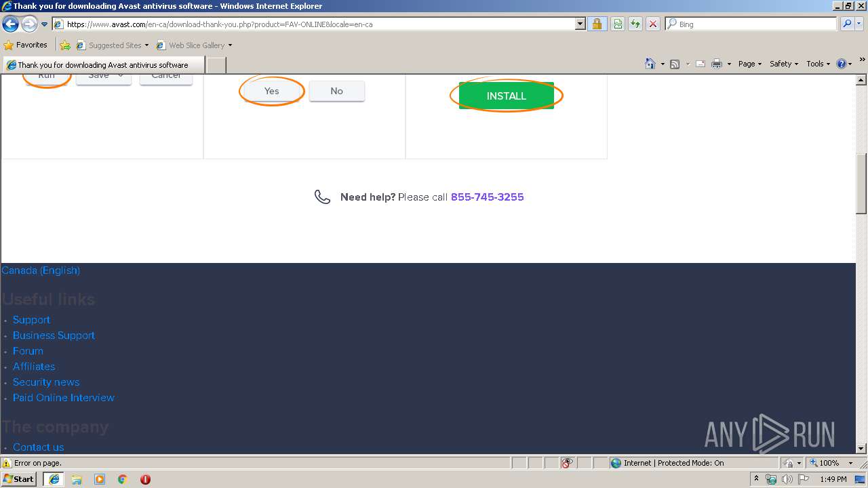Click the Add to Favorites Bar icon
The image size is (868, 488).
[65, 45]
